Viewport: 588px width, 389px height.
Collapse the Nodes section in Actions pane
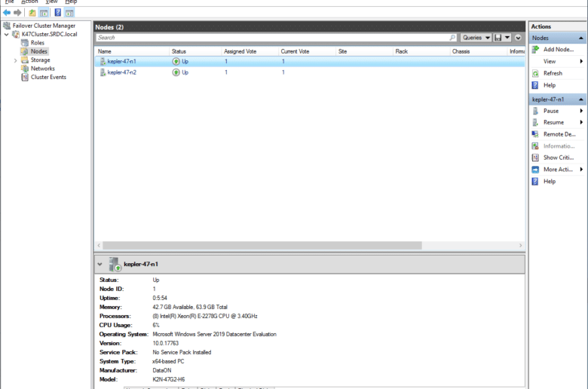(581, 38)
